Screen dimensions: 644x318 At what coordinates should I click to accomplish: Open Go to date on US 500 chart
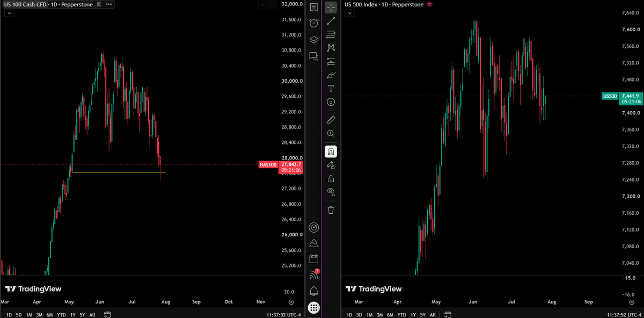(x=448, y=314)
